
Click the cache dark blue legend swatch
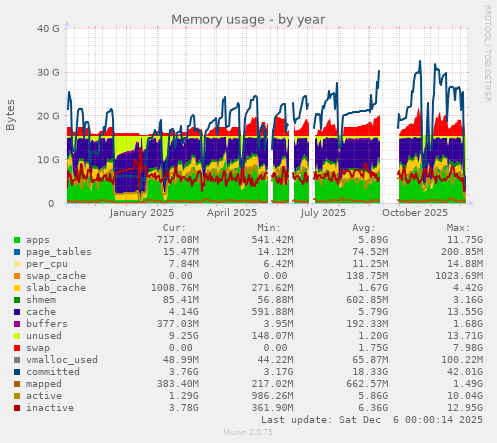[17, 312]
